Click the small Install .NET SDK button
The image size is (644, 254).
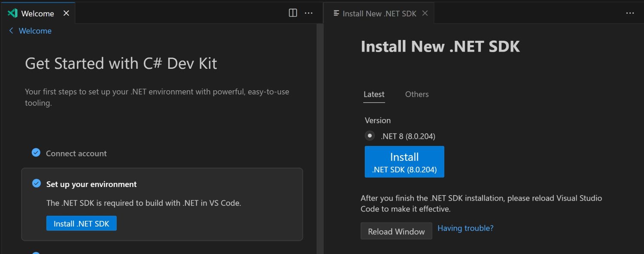[82, 223]
